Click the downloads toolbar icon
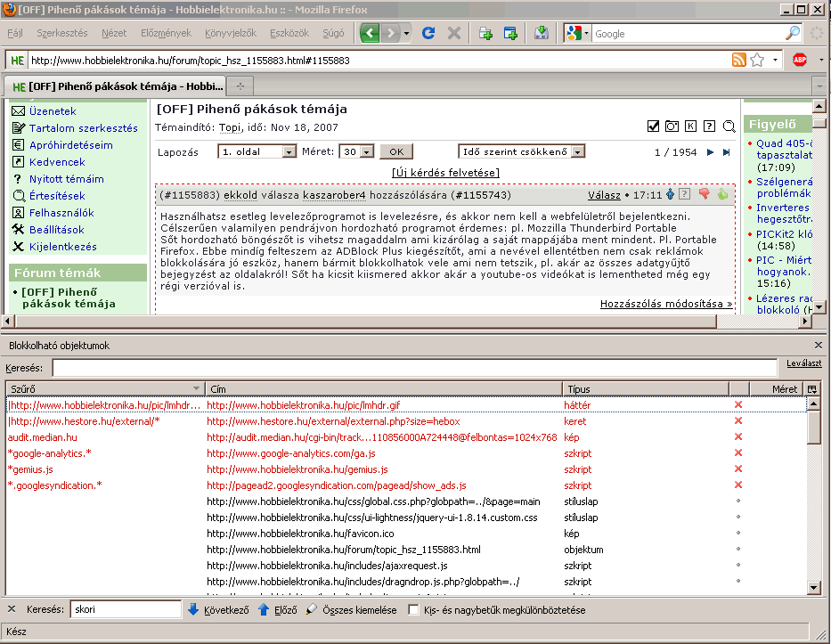The width and height of the screenshot is (831, 644). tap(542, 33)
